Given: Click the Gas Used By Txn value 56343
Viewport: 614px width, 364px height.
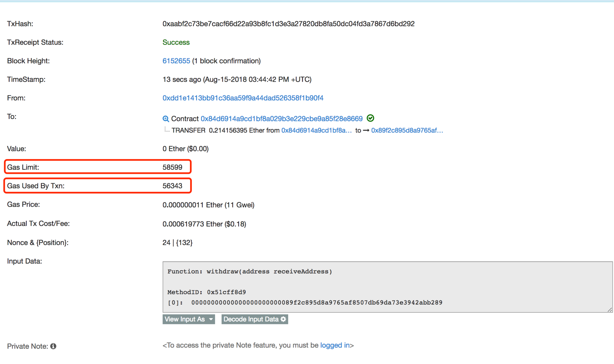Looking at the screenshot, I should point(172,186).
